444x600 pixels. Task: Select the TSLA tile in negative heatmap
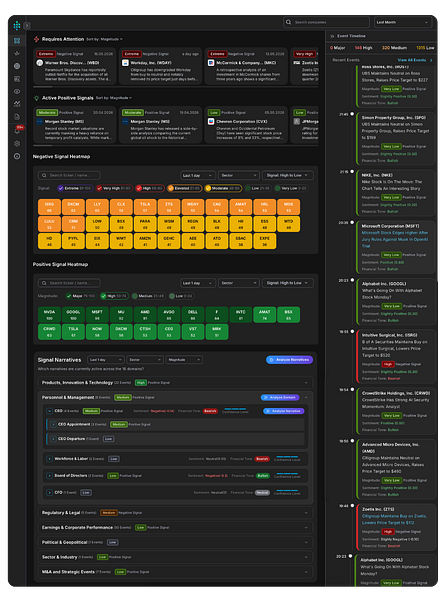145,207
